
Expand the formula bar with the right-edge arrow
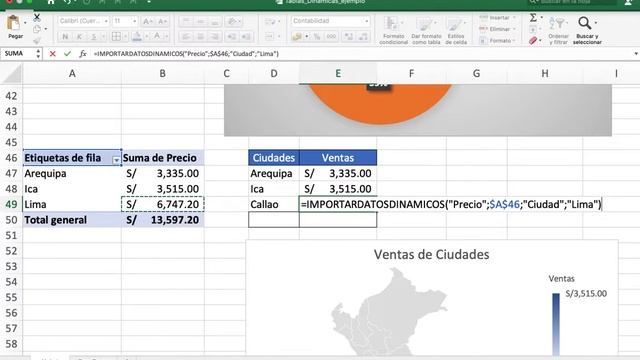click(x=636, y=54)
